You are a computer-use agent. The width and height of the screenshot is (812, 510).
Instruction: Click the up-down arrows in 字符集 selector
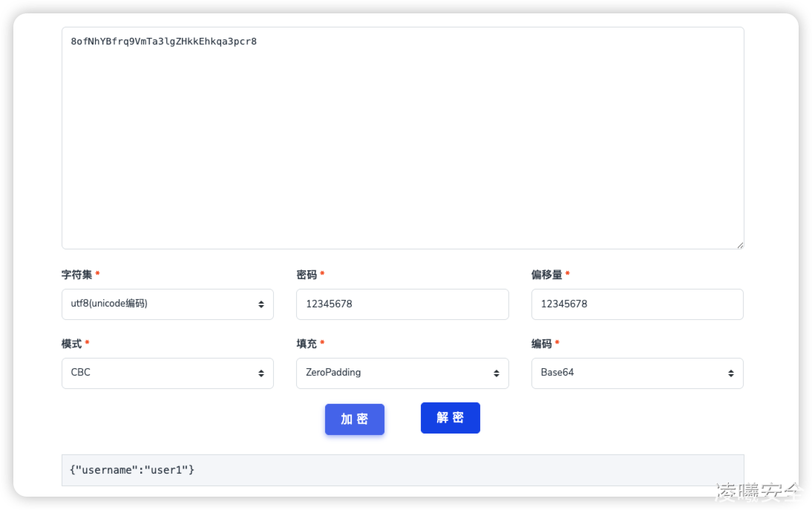pyautogui.click(x=261, y=304)
